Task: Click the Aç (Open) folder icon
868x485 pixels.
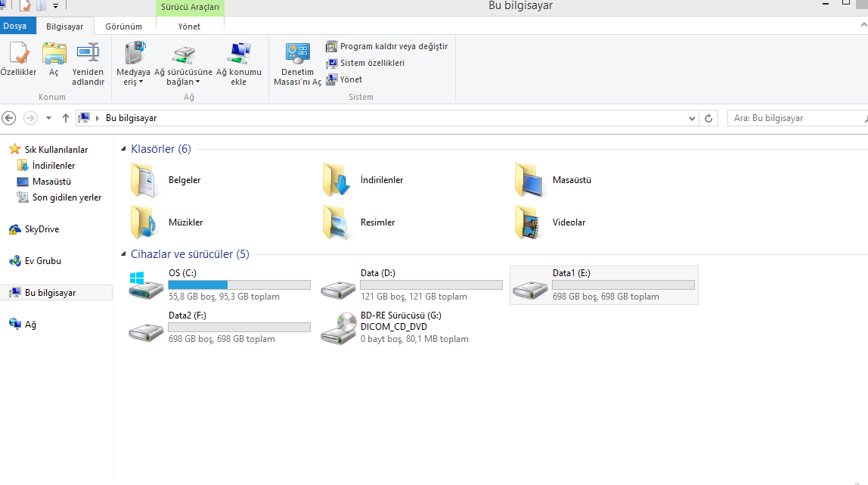Action: click(x=54, y=53)
